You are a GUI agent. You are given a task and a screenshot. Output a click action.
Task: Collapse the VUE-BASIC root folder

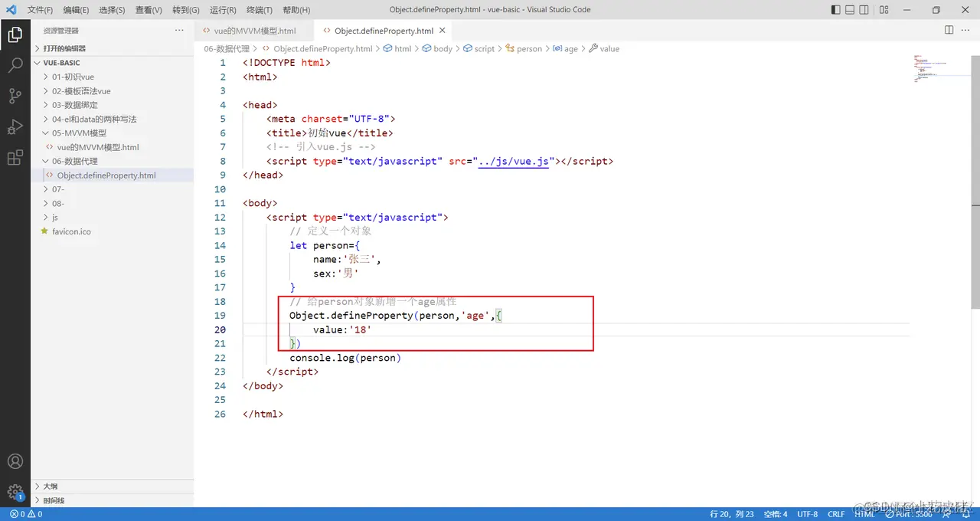pyautogui.click(x=112, y=63)
